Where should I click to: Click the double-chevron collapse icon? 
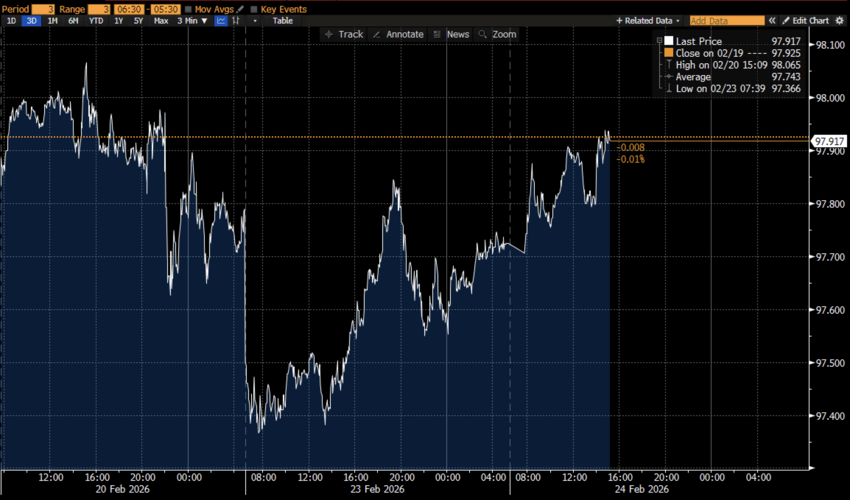tap(772, 20)
